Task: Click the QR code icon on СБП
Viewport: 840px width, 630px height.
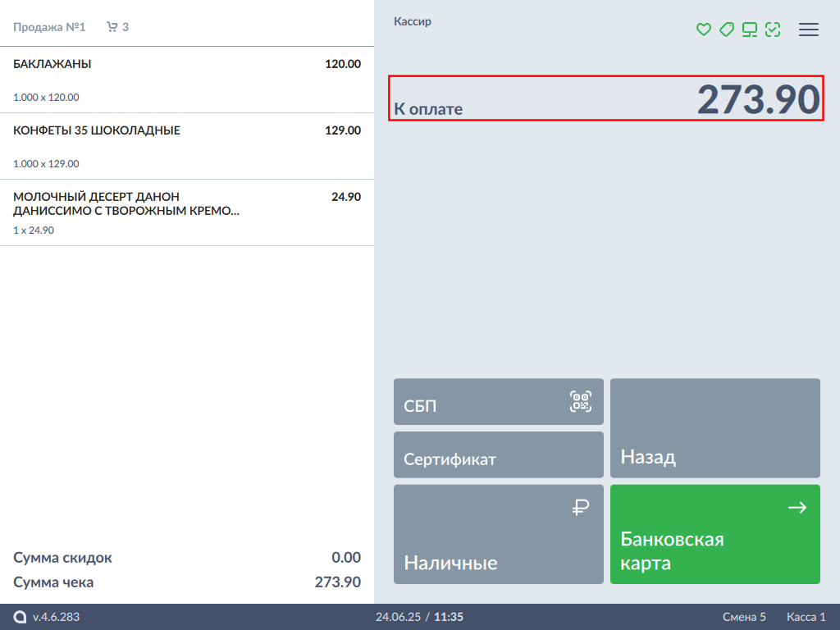Action: [x=581, y=401]
